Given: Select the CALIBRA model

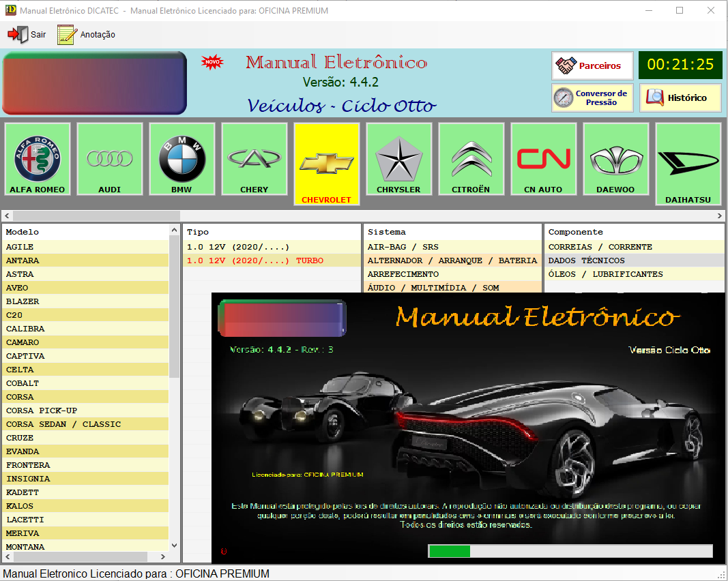Looking at the screenshot, I should click(86, 329).
